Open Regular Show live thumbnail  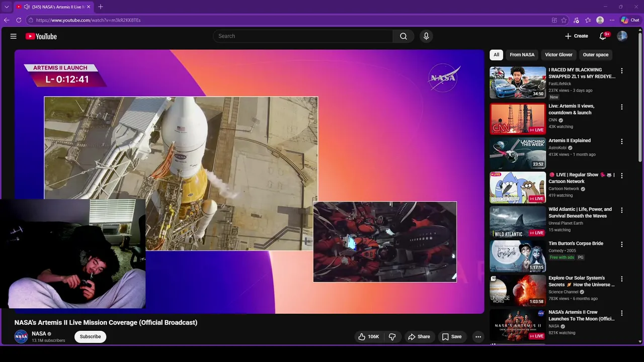518,188
